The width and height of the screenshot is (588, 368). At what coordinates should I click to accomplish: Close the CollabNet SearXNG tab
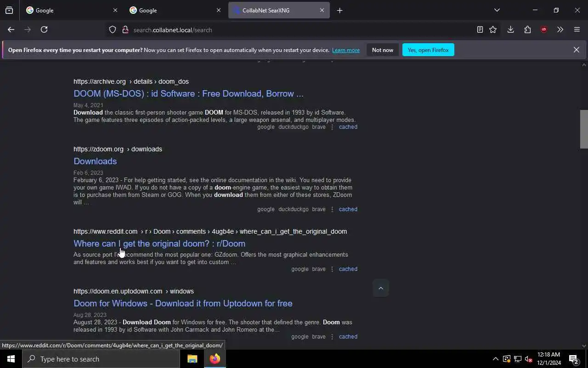coord(322,10)
